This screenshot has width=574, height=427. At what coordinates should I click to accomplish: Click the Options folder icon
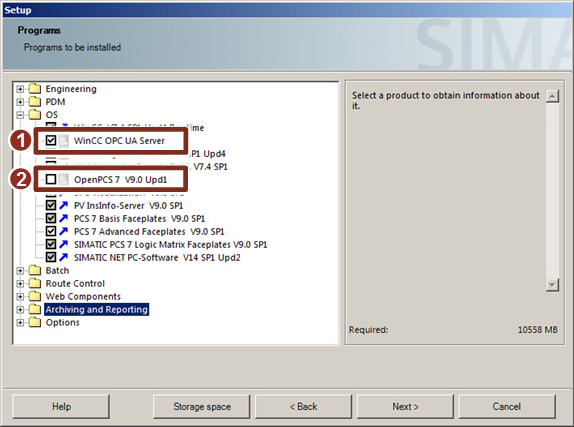[x=35, y=322]
